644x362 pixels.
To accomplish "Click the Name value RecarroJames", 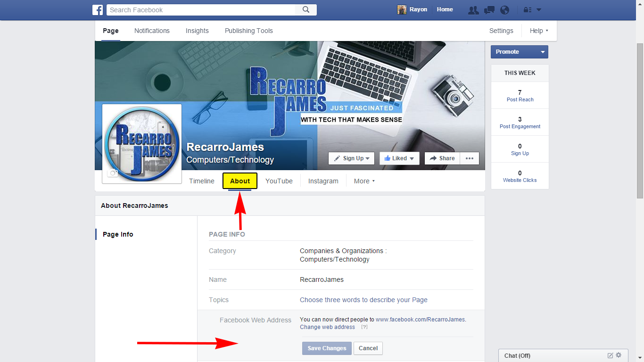I will pyautogui.click(x=322, y=280).
